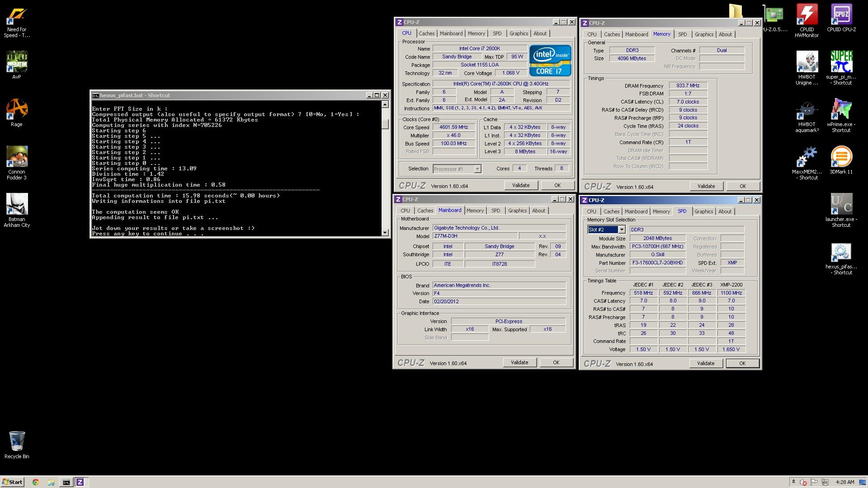
Task: Click the 4:28 AM system clock
Action: (x=845, y=482)
